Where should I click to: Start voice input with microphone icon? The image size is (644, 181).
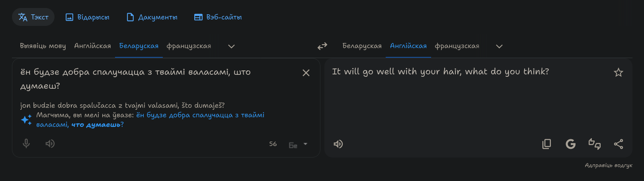pyautogui.click(x=26, y=144)
